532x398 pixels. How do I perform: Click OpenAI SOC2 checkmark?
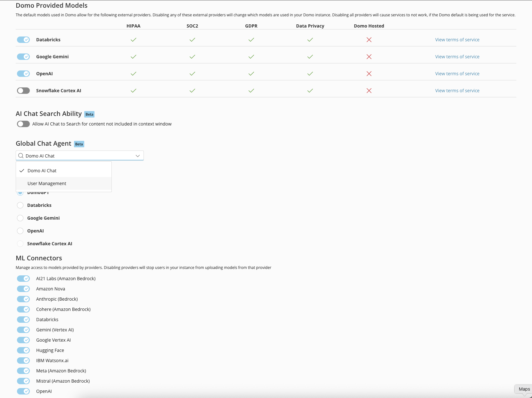[192, 74]
